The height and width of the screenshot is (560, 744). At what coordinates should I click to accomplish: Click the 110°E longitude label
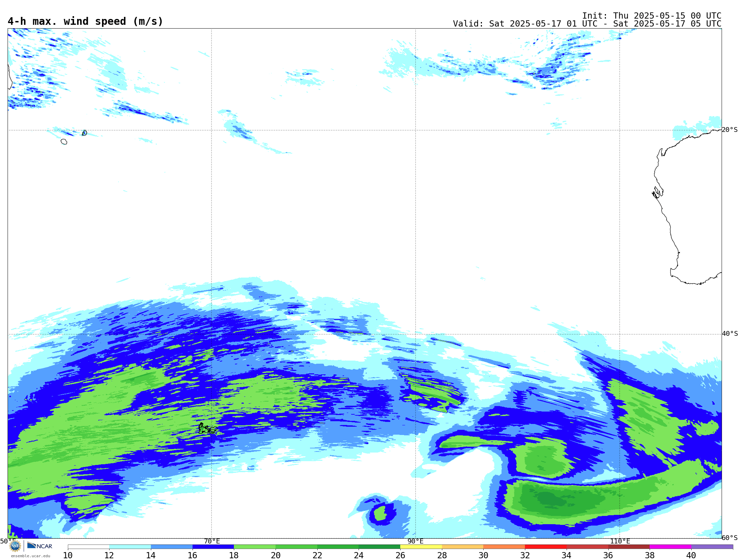tap(620, 541)
